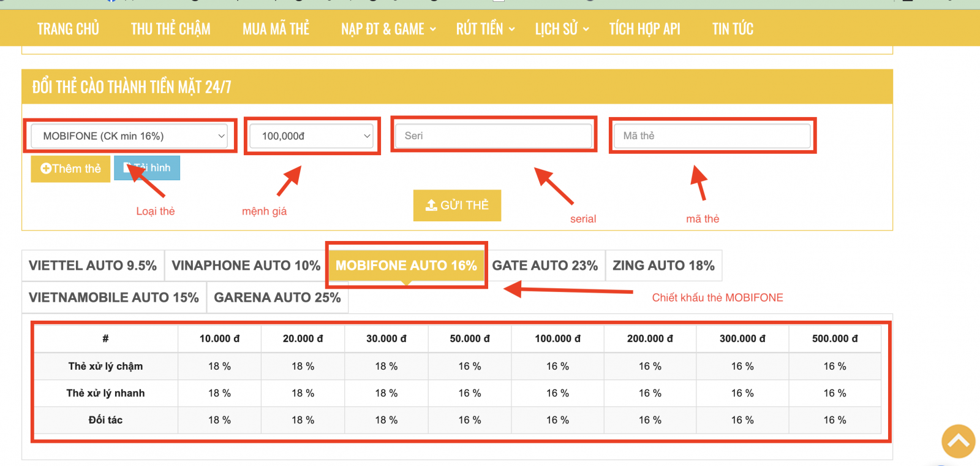Click the 20.000 đ column header
980x466 pixels.
click(x=303, y=338)
